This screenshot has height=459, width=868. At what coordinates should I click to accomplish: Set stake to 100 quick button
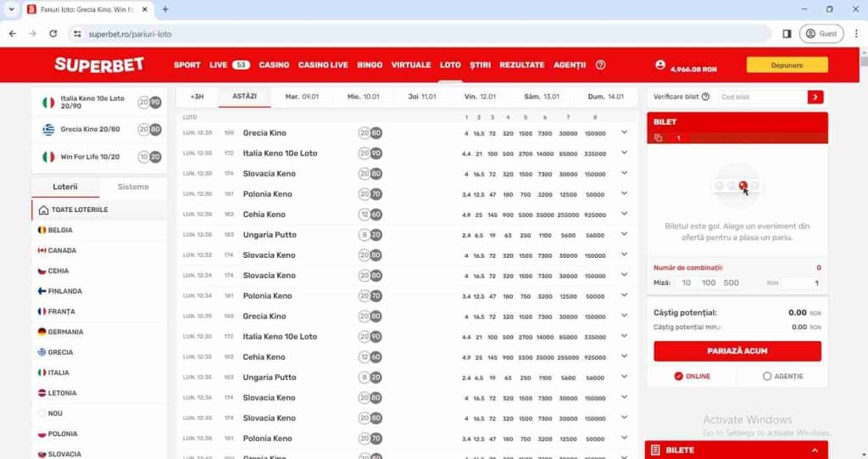pos(709,283)
